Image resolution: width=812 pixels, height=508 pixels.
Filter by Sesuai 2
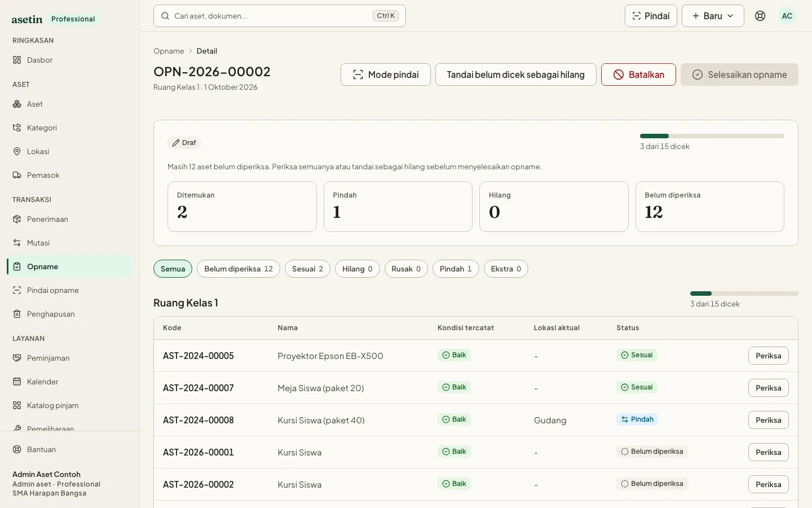[x=307, y=269]
